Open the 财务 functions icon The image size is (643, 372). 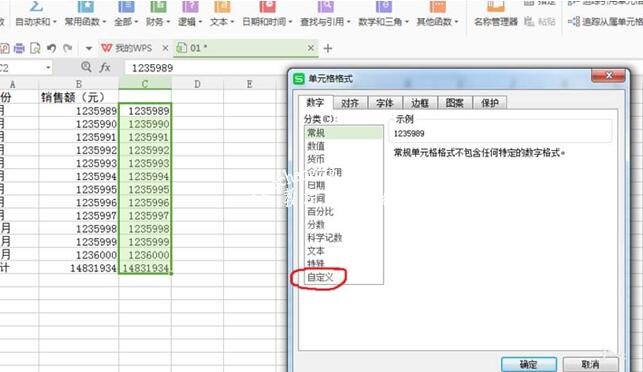tap(158, 6)
